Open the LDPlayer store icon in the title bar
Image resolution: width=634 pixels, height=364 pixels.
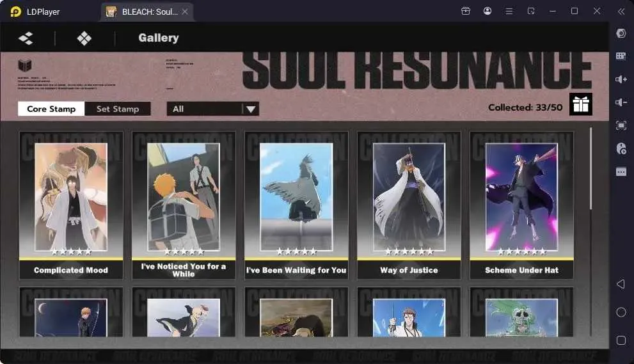(466, 11)
